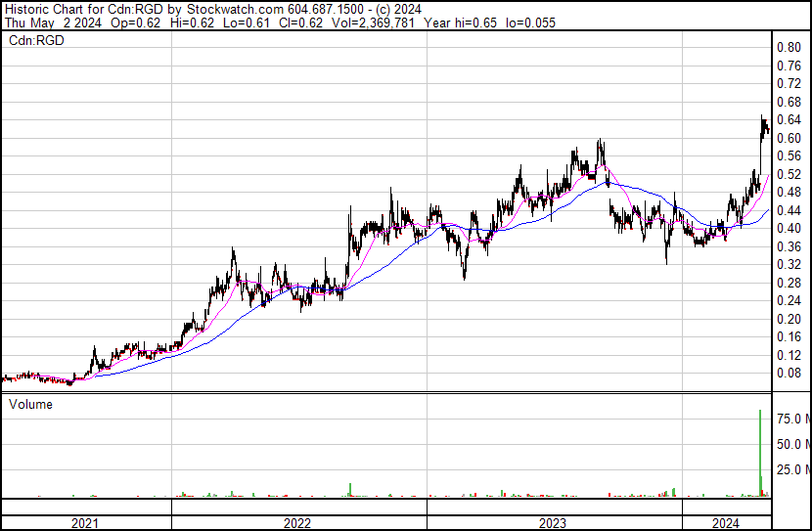Click the 0.60 price axis label
Viewport: 812px width, 531px height.
(789, 138)
